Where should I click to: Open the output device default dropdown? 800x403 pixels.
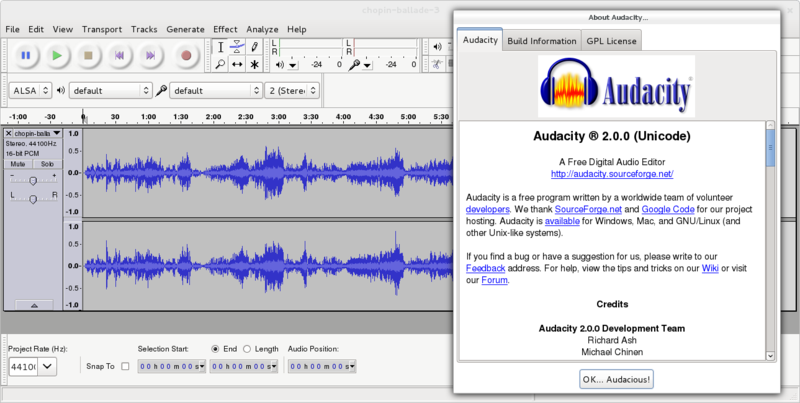pyautogui.click(x=111, y=90)
